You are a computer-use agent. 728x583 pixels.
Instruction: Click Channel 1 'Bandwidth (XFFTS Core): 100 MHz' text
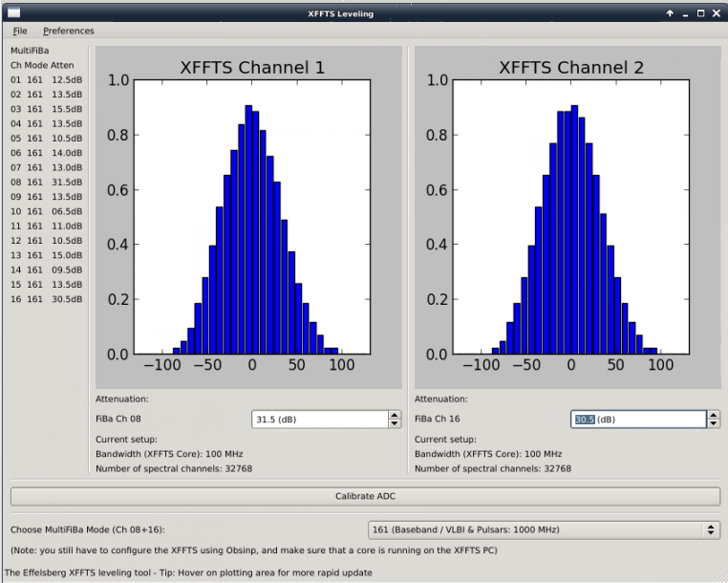[x=169, y=454]
